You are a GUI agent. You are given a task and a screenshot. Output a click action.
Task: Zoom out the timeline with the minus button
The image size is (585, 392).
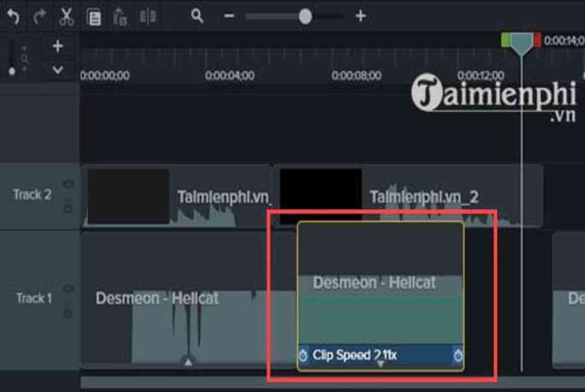pos(229,16)
